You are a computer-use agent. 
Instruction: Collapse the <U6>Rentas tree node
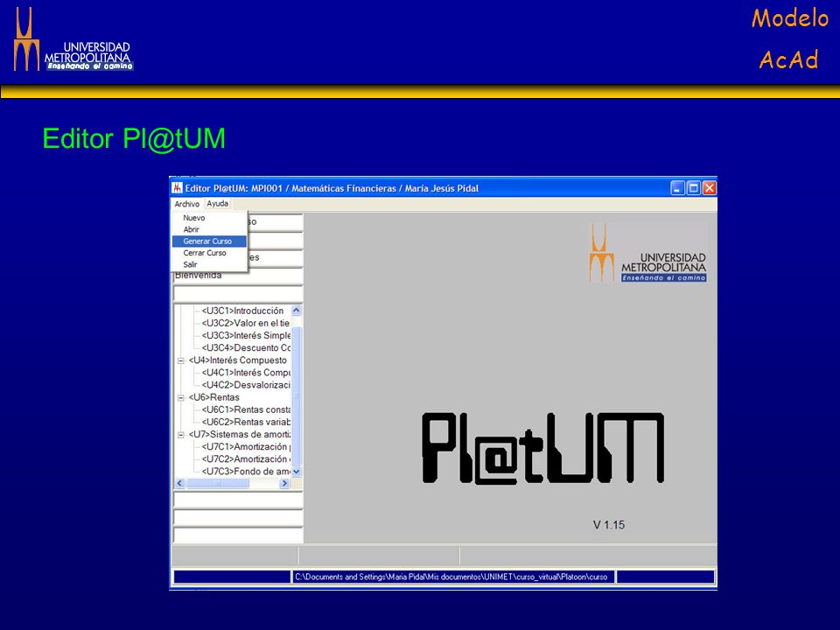[x=181, y=398]
